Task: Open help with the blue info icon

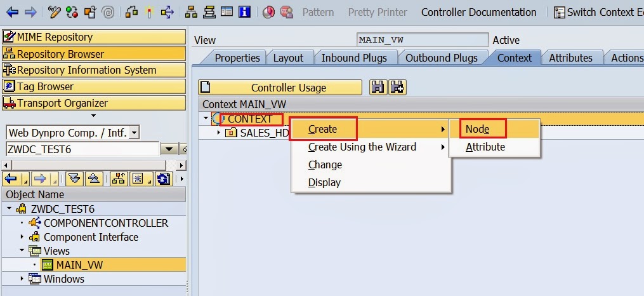Action: click(x=244, y=12)
